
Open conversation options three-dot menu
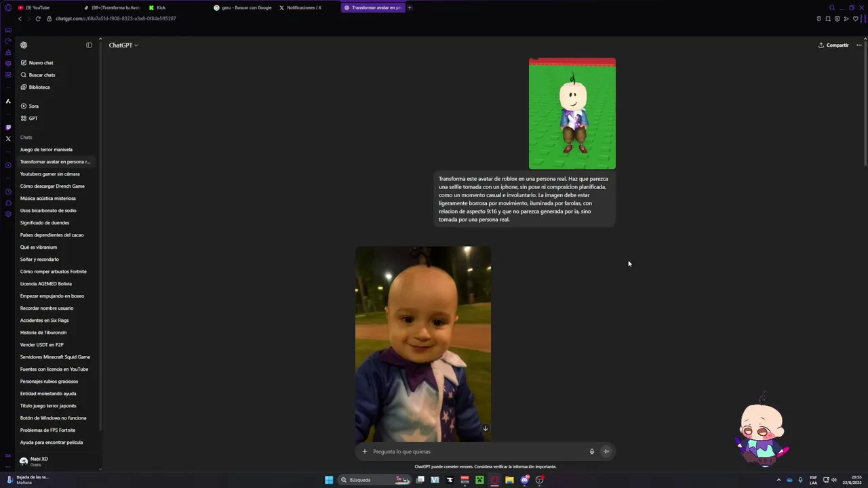tap(859, 45)
